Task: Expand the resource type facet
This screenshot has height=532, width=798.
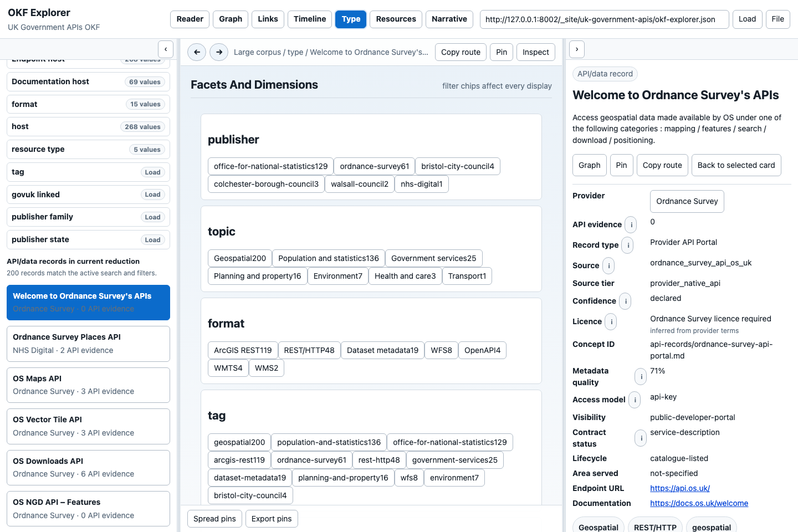Action: (x=88, y=149)
